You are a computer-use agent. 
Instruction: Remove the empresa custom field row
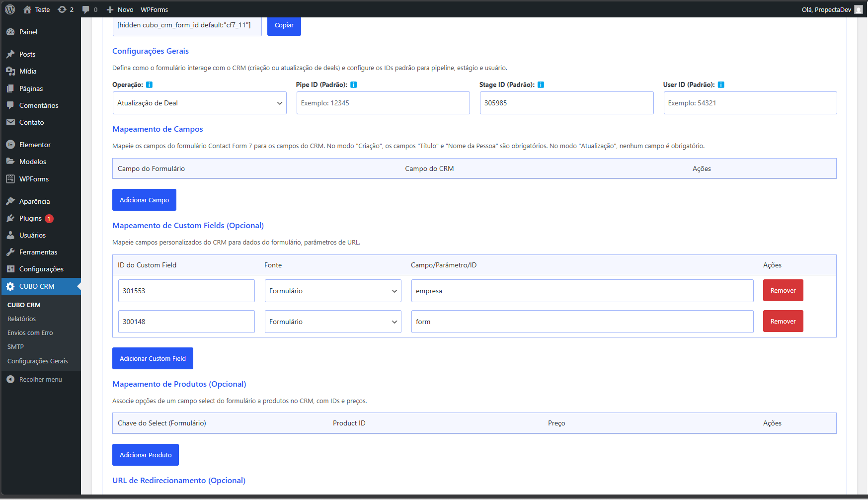pyautogui.click(x=783, y=291)
